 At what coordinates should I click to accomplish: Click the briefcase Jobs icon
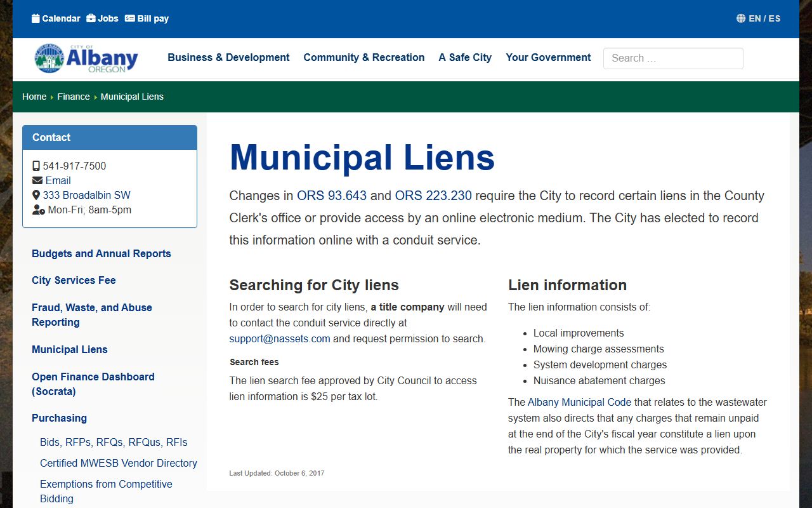[91, 18]
